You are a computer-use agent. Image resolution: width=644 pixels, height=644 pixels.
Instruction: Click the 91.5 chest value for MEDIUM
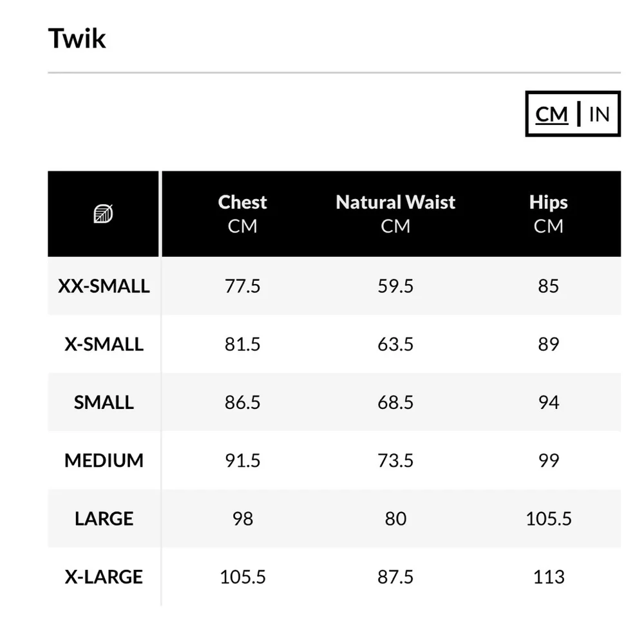(243, 460)
